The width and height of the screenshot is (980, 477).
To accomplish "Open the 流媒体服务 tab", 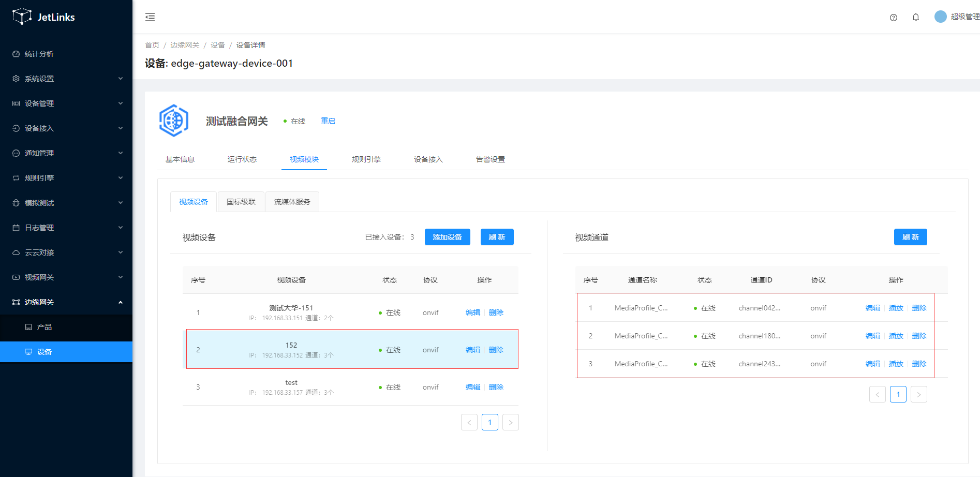I will pyautogui.click(x=292, y=202).
